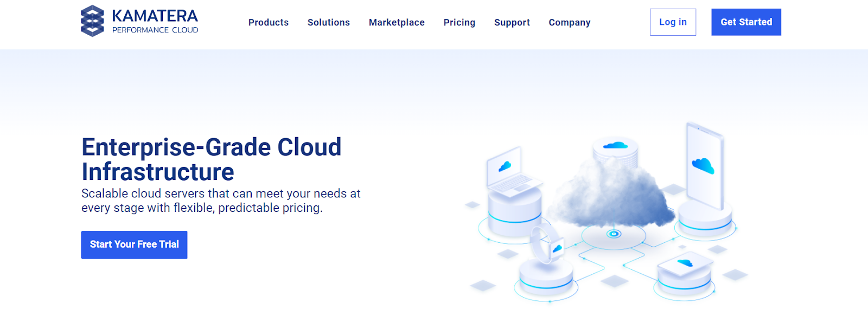Click the scalable cloud servers description text
The height and width of the screenshot is (316, 868).
221,201
